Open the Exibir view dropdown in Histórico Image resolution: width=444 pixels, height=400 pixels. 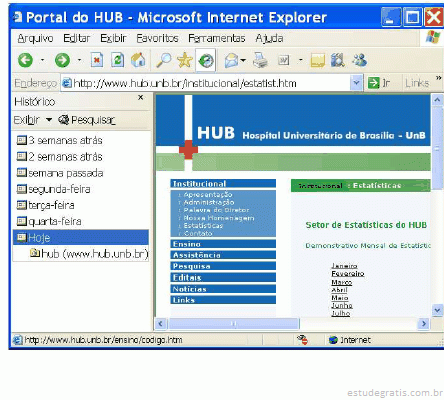[x=33, y=120]
